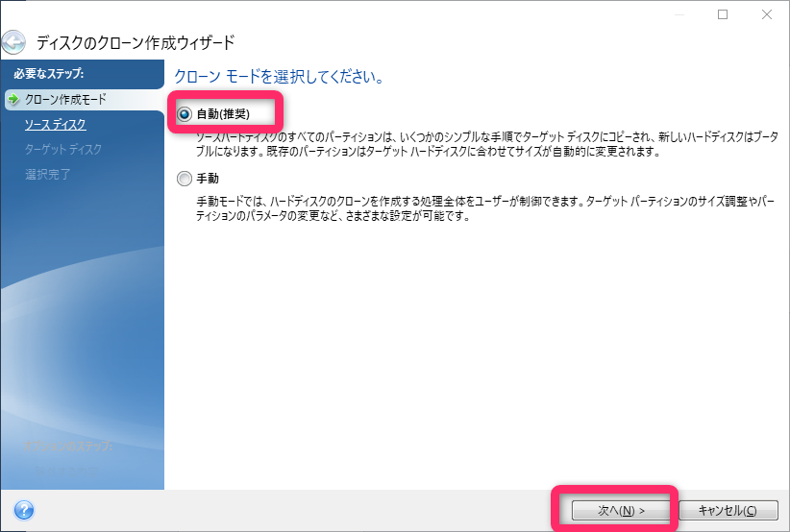Screen dimensions: 790x532
Task: Click the green arrow icon beside クローン作成モード
Action: tap(14, 99)
